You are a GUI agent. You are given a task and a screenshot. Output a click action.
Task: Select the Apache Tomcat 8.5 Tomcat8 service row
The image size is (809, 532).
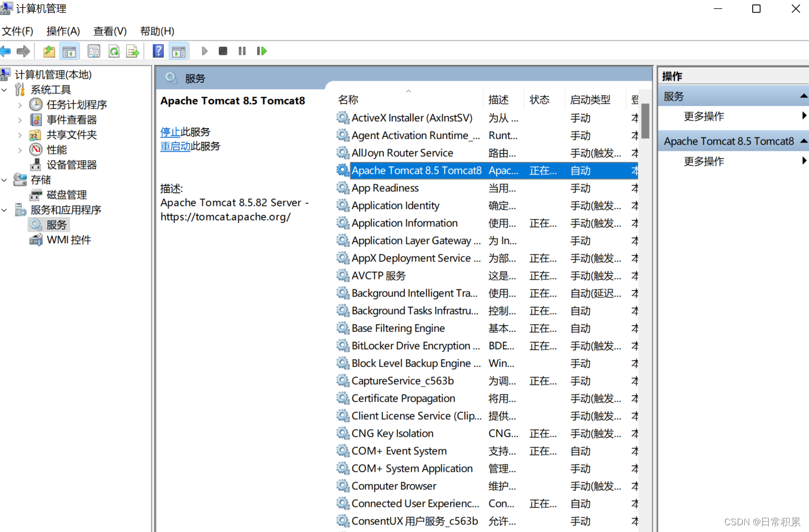[487, 171]
